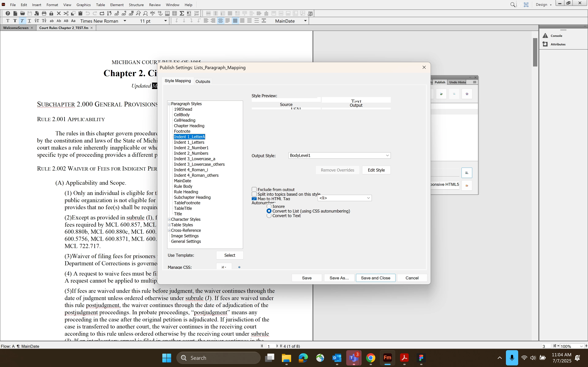This screenshot has height=367, width=588.
Task: Click the Help question mark icon
Action: 8,13
